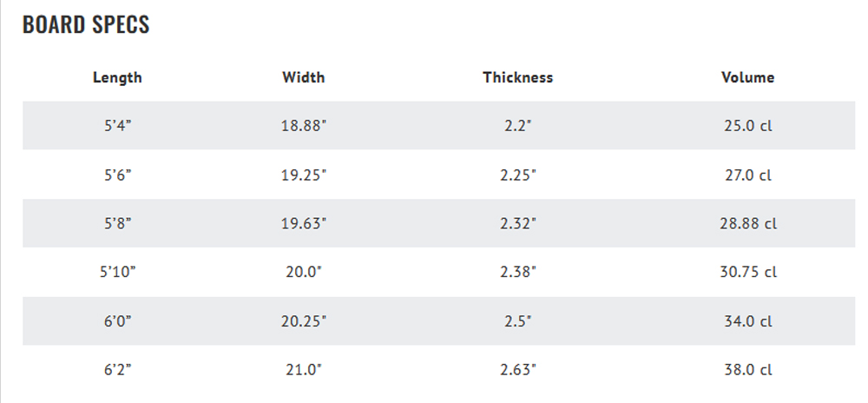Click the 28.88 cl volume value
This screenshot has height=403, width=868.
[x=748, y=223]
